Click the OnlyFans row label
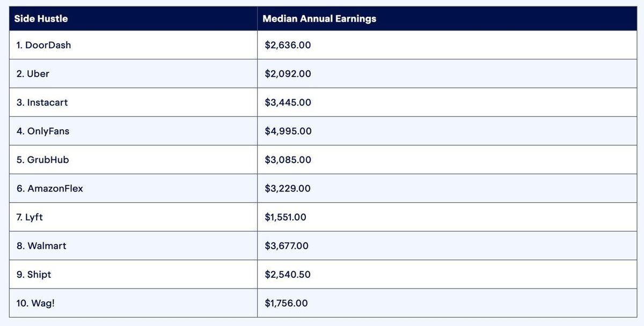Image resolution: width=644 pixels, height=326 pixels. [x=42, y=131]
